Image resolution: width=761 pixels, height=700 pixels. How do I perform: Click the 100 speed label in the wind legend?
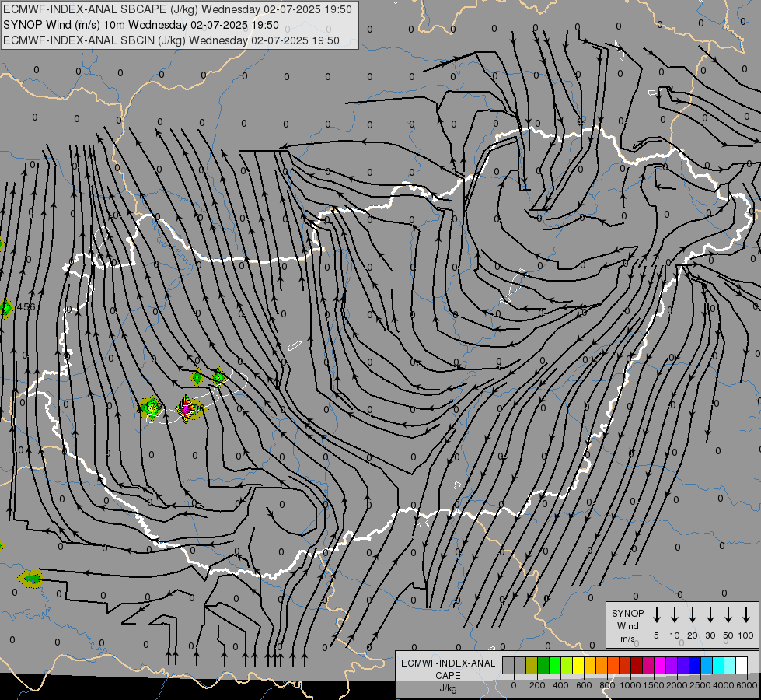[x=746, y=635]
